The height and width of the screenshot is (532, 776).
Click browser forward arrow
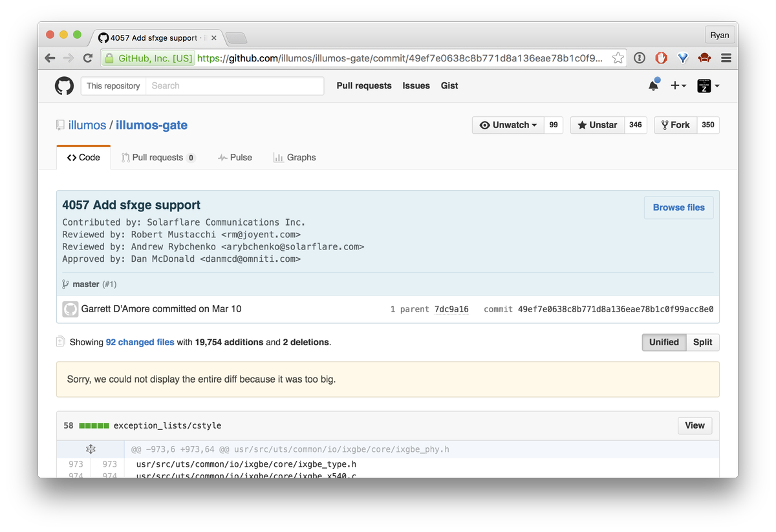[69, 58]
